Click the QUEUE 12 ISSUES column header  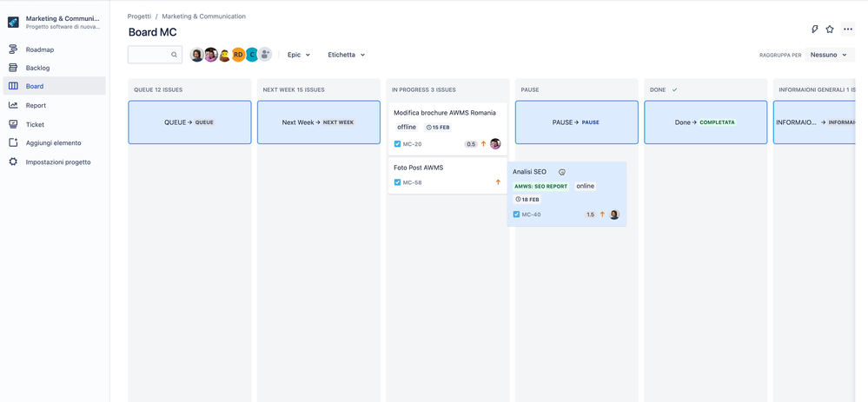click(158, 89)
